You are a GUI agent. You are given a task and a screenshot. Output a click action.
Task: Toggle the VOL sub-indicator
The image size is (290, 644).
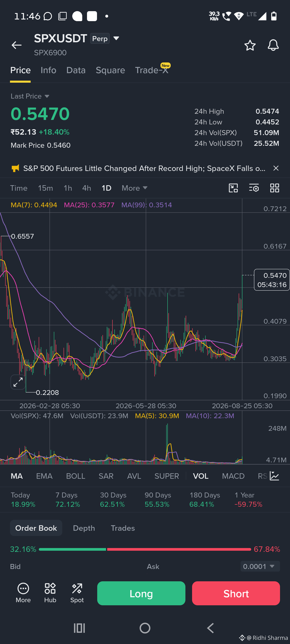pos(201,476)
